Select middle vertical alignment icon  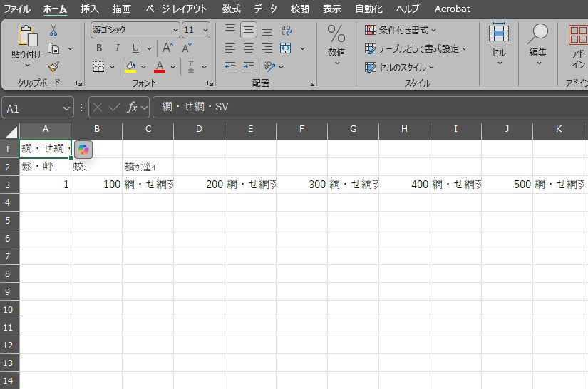[x=248, y=30]
